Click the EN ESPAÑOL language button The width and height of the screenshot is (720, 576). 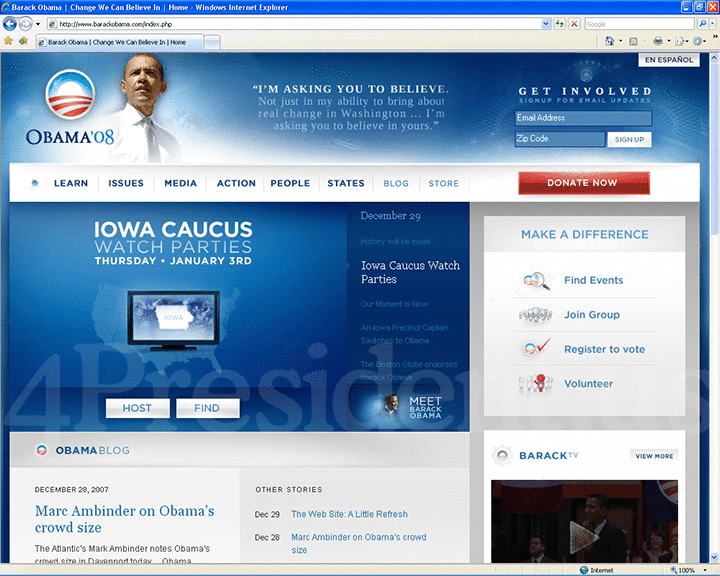[669, 60]
